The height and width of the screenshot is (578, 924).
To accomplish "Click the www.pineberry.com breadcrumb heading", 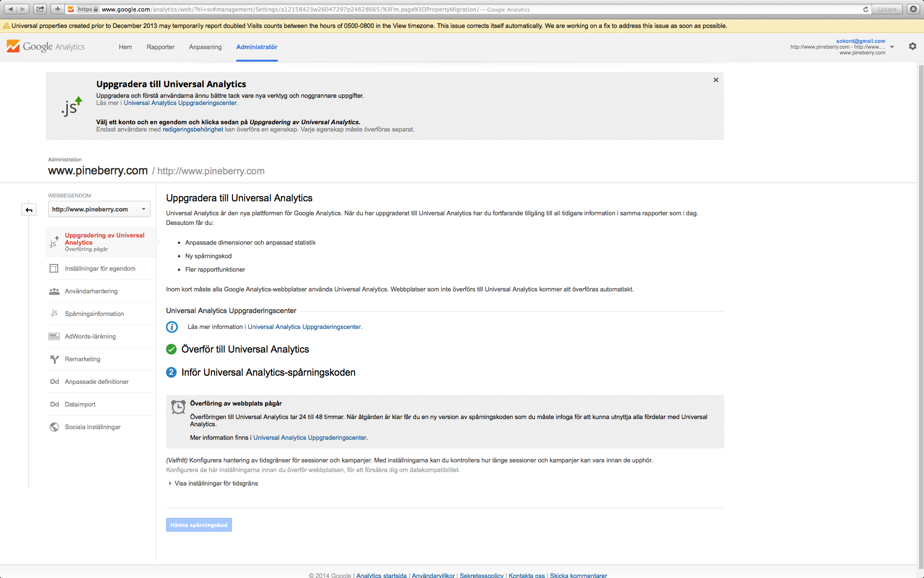I will tap(98, 171).
